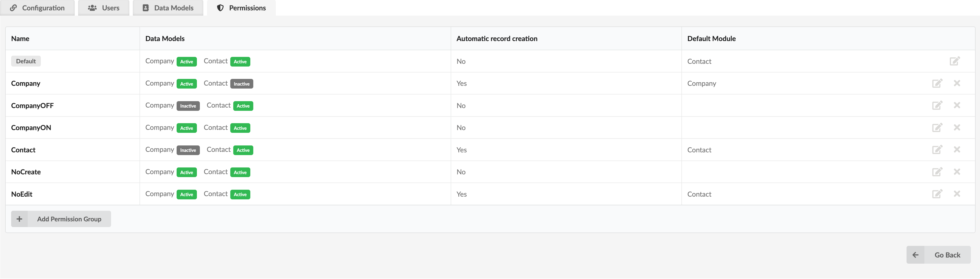Delete the Company permission group
Viewport: 980px width, 279px height.
[957, 83]
